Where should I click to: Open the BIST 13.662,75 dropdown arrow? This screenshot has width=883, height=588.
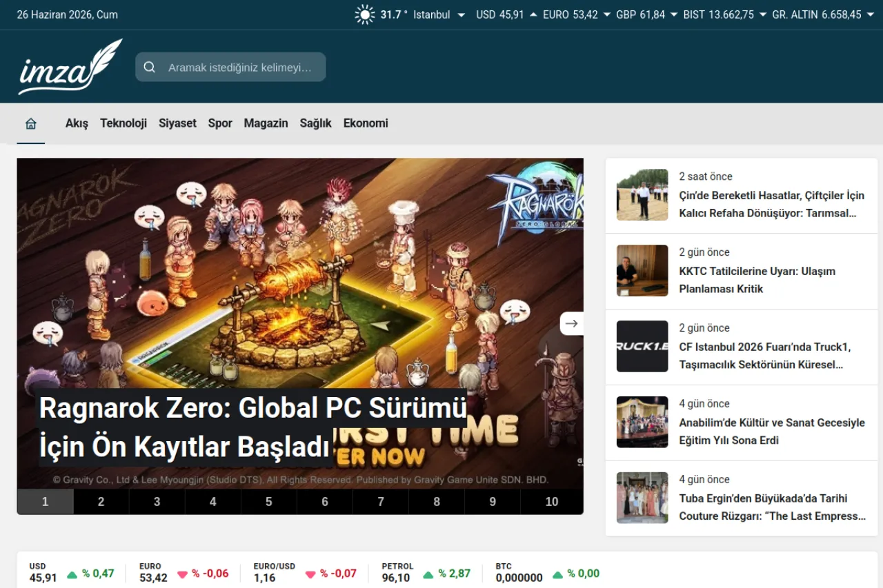pos(763,14)
